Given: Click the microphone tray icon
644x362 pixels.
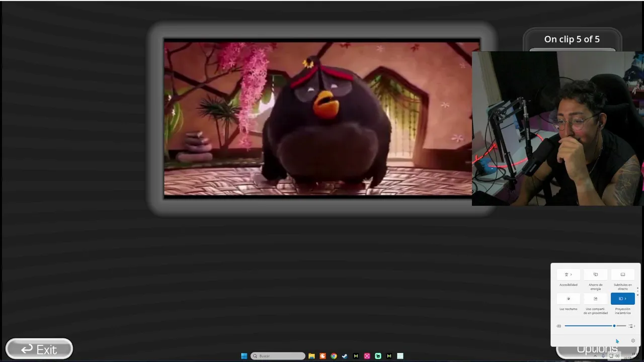Looking at the screenshot, I should [x=603, y=356].
